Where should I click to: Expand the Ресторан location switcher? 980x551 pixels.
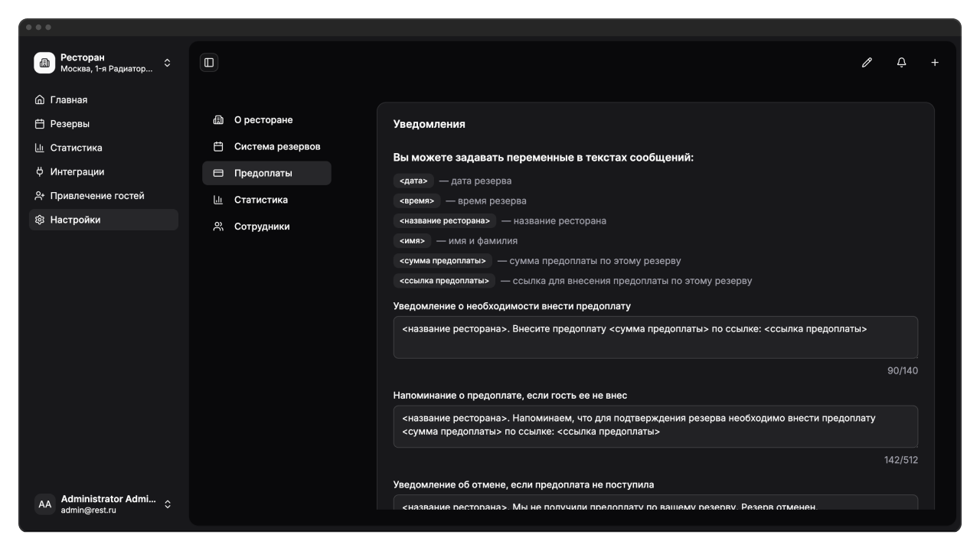click(x=168, y=63)
